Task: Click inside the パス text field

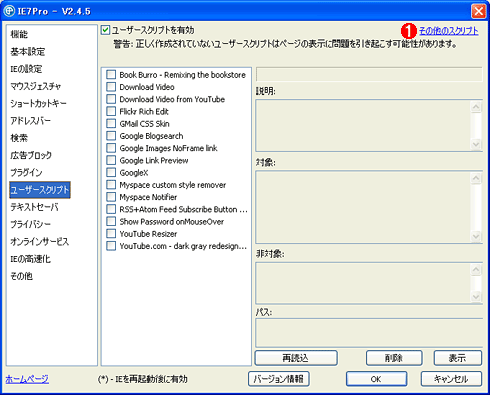Action: (x=369, y=333)
